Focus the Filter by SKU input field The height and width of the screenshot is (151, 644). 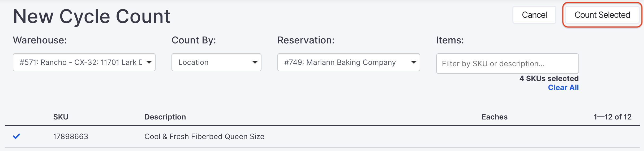click(x=507, y=64)
